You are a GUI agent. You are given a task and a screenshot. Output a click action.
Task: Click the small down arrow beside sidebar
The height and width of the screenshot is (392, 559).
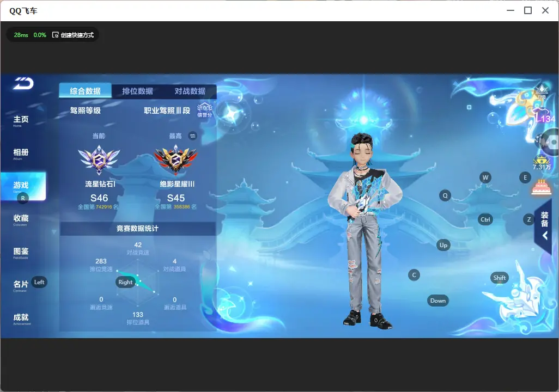point(54,232)
